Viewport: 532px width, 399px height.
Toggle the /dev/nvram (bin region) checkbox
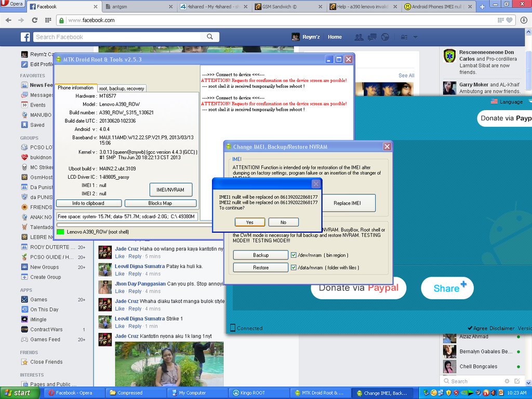tap(294, 255)
